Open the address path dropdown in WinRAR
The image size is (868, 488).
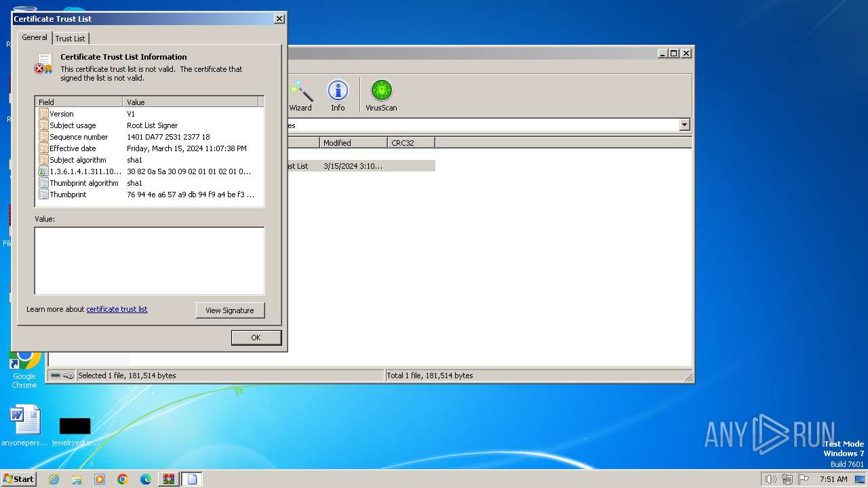tap(684, 125)
